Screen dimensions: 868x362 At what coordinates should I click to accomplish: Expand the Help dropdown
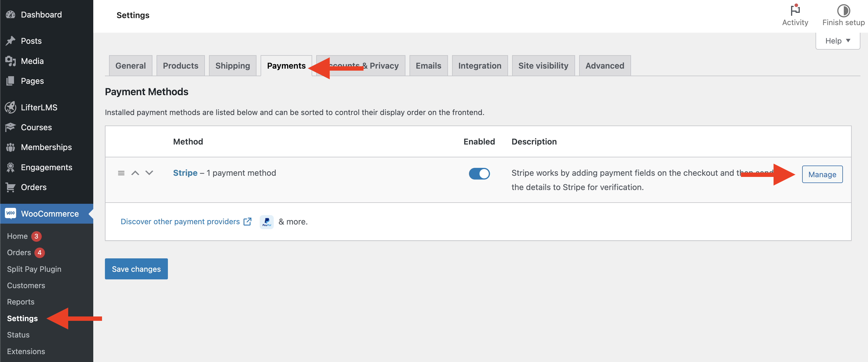point(837,41)
